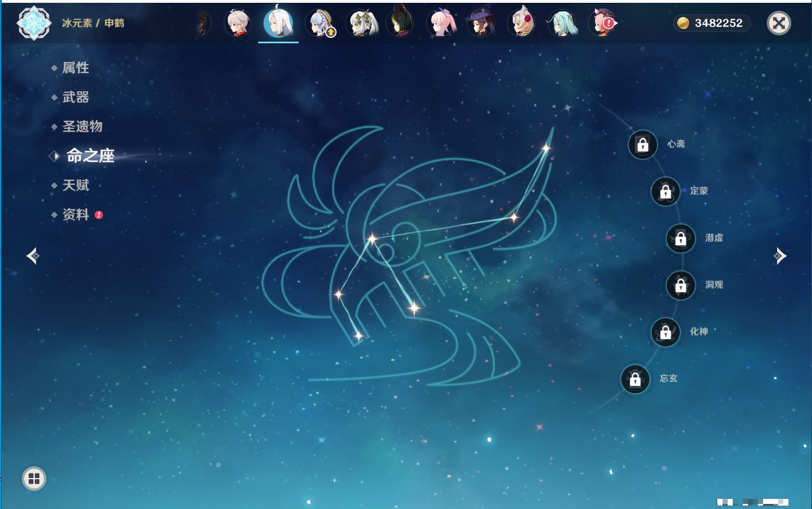Viewport: 812px width, 509px height.
Task: Open the 武器 weapon tab
Action: tap(75, 97)
